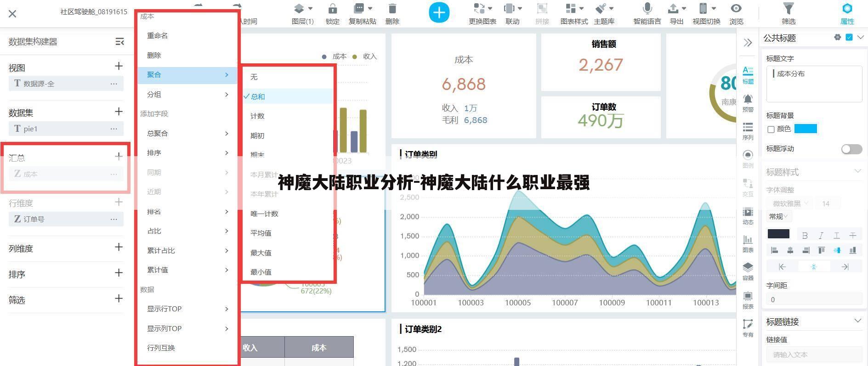Pick the blue 标题背景 color swatch
Screen dimensions: 868x366
click(806, 129)
